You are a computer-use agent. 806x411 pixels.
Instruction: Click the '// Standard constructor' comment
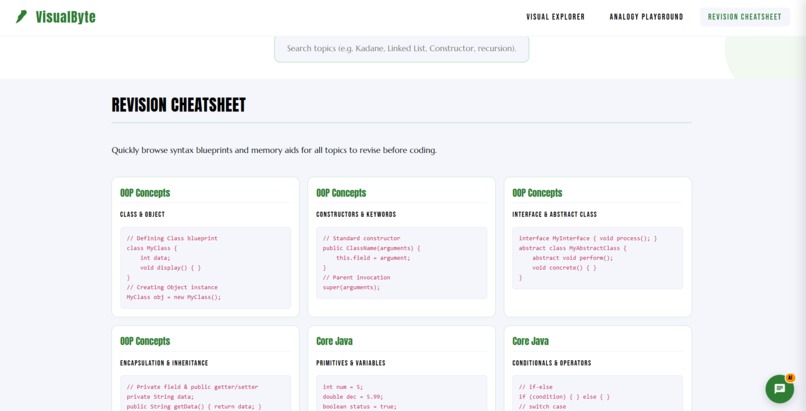[x=361, y=238]
